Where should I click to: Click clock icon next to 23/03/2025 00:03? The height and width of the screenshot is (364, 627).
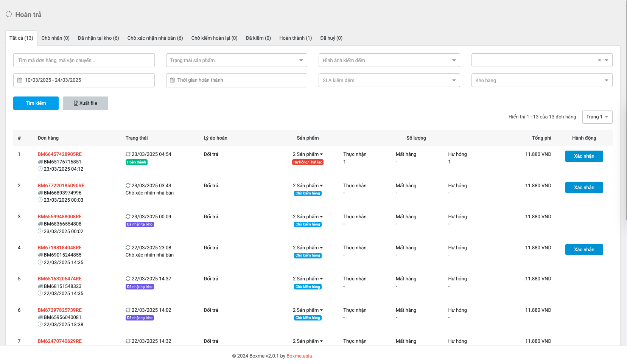click(40, 200)
